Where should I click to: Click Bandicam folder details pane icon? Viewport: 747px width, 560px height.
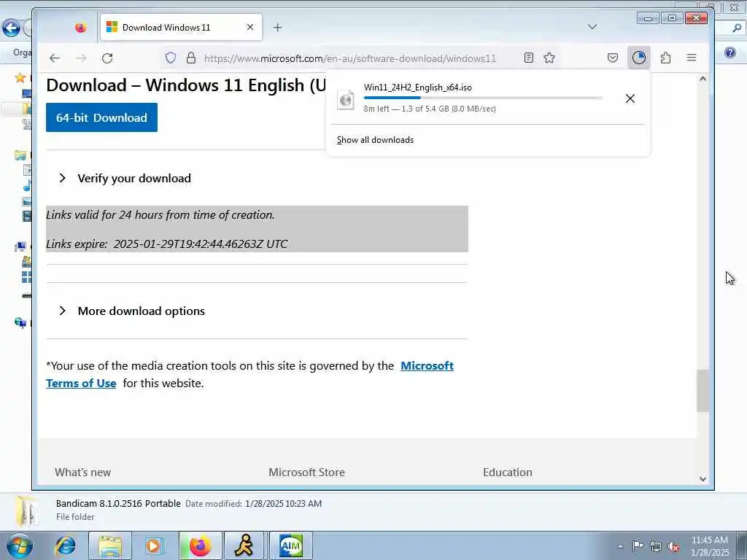[x=27, y=511]
